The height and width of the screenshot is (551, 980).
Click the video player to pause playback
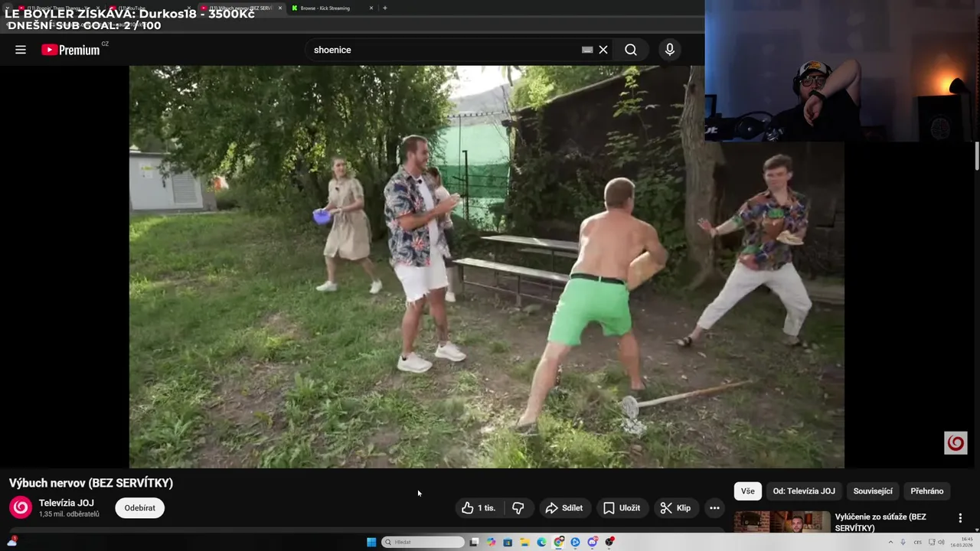point(487,266)
